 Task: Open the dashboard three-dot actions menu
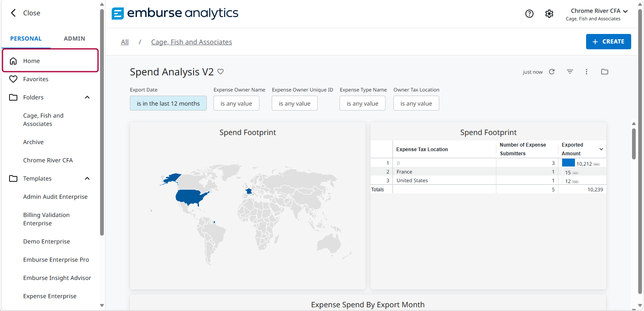pos(586,72)
